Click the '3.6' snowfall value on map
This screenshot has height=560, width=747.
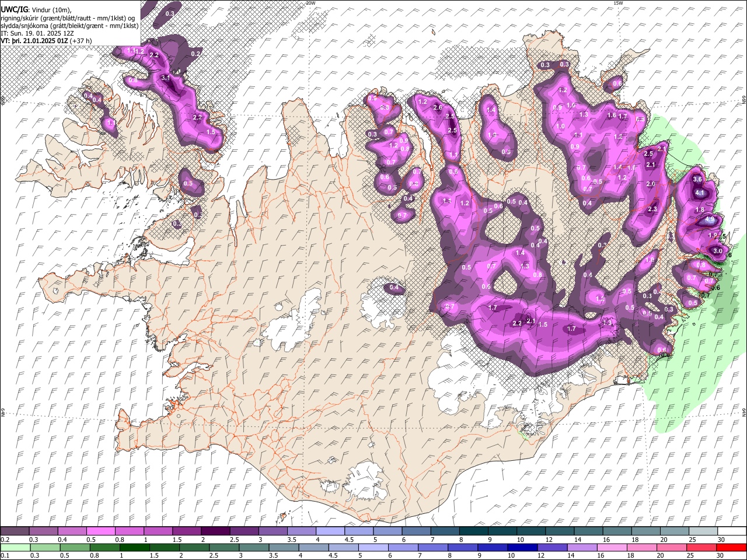coord(697,180)
